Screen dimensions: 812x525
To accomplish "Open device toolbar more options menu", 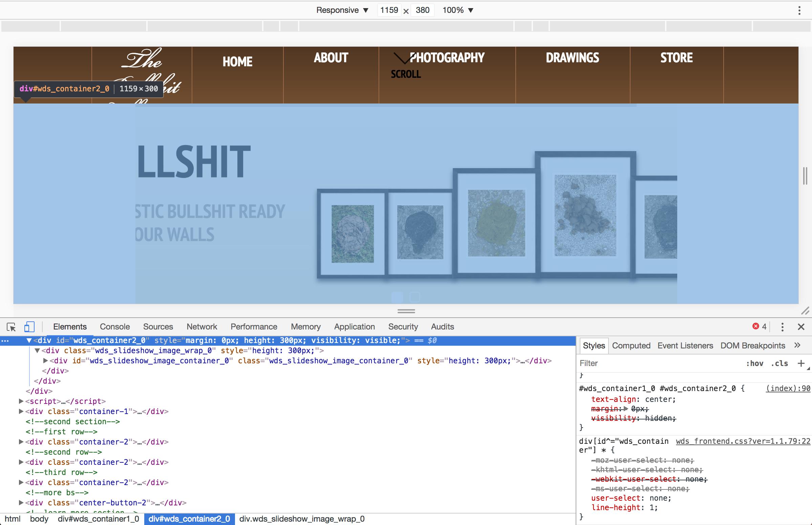I will [x=799, y=10].
